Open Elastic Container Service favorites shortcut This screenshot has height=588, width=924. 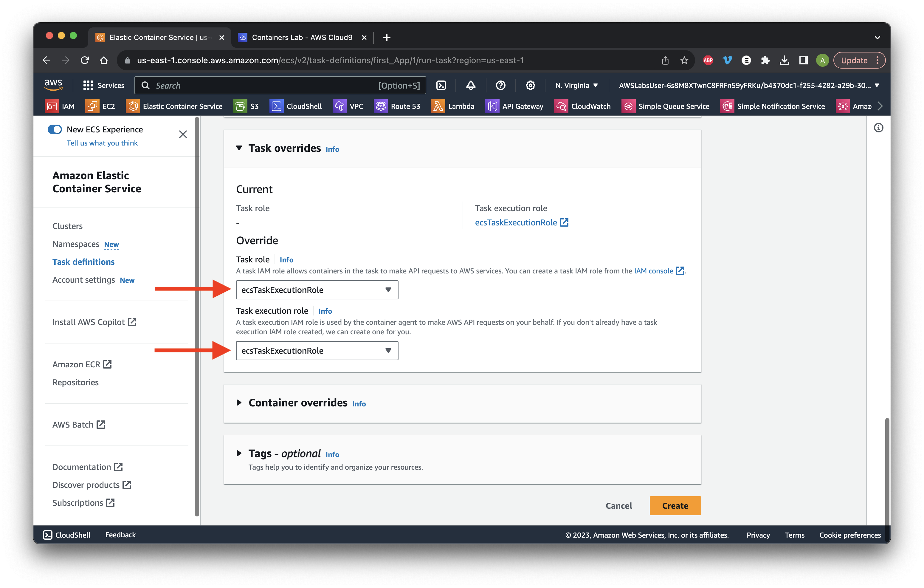[174, 106]
